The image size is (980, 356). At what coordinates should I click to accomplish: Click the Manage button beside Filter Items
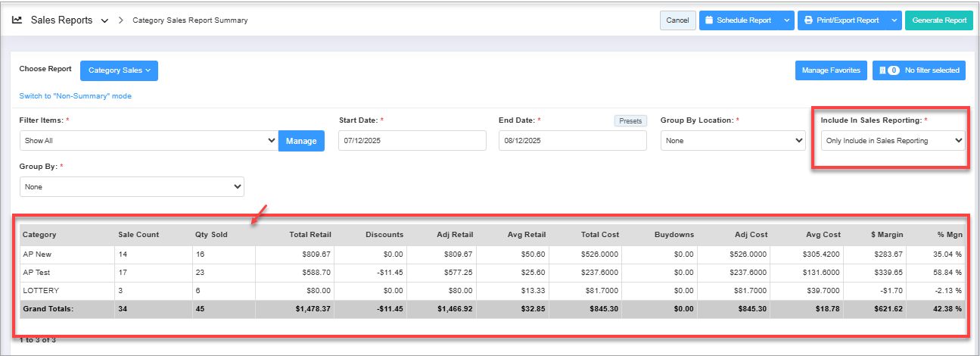pos(301,141)
